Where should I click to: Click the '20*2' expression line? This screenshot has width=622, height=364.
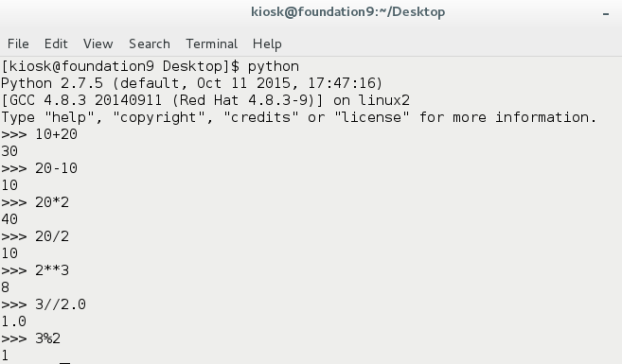click(35, 202)
